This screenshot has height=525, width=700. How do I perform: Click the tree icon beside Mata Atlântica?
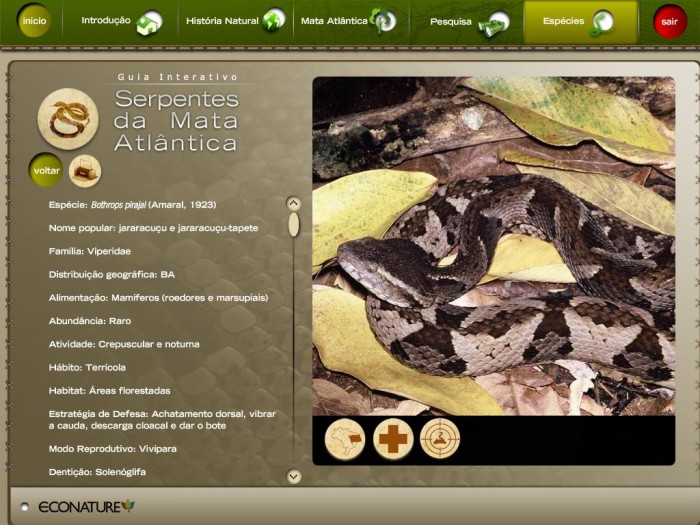(x=383, y=21)
